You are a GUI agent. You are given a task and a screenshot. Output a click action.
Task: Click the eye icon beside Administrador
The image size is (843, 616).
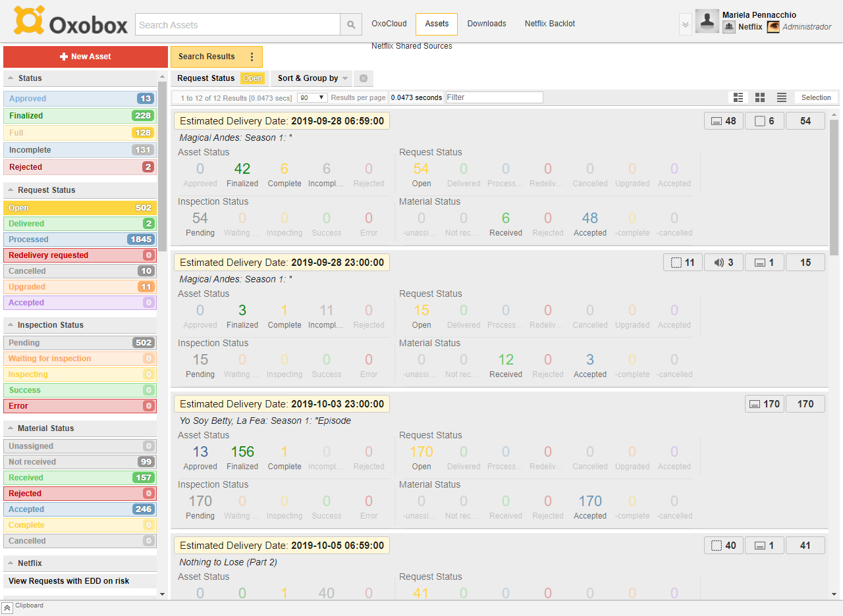pyautogui.click(x=773, y=27)
